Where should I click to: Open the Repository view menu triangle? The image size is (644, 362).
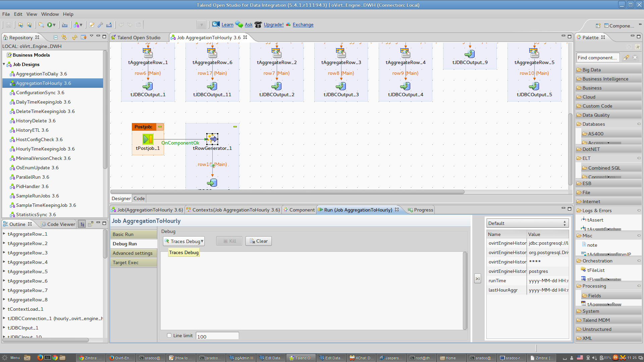(92, 36)
